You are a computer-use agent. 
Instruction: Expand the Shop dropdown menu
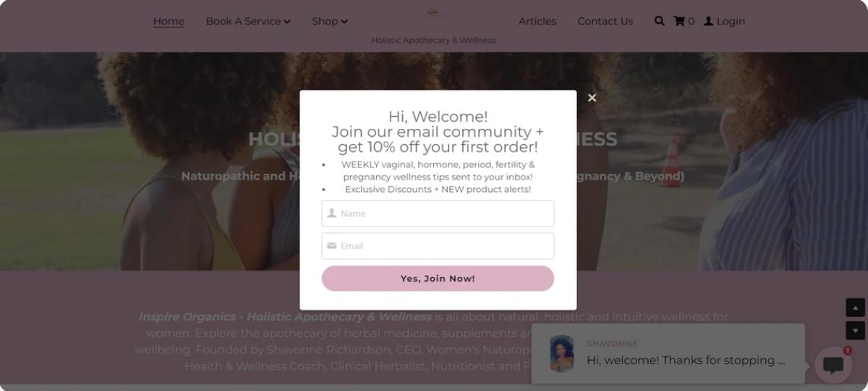pyautogui.click(x=330, y=21)
